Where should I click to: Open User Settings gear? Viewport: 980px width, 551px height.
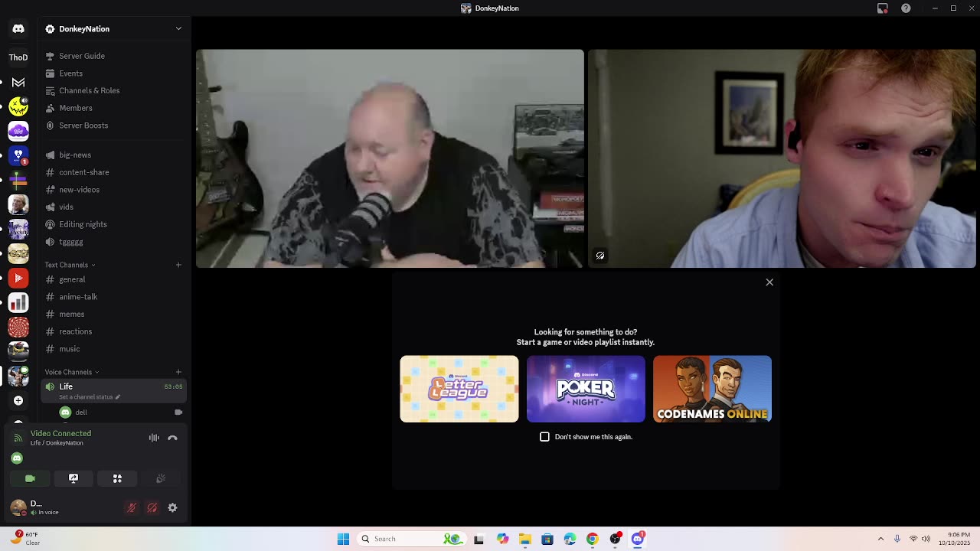click(172, 508)
